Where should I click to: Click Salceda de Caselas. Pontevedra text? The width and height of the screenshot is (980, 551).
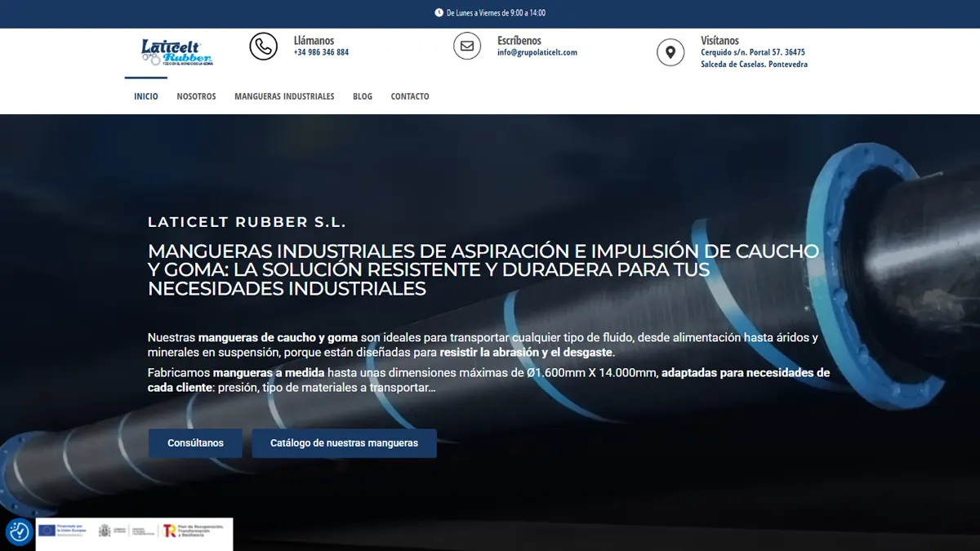click(x=754, y=64)
